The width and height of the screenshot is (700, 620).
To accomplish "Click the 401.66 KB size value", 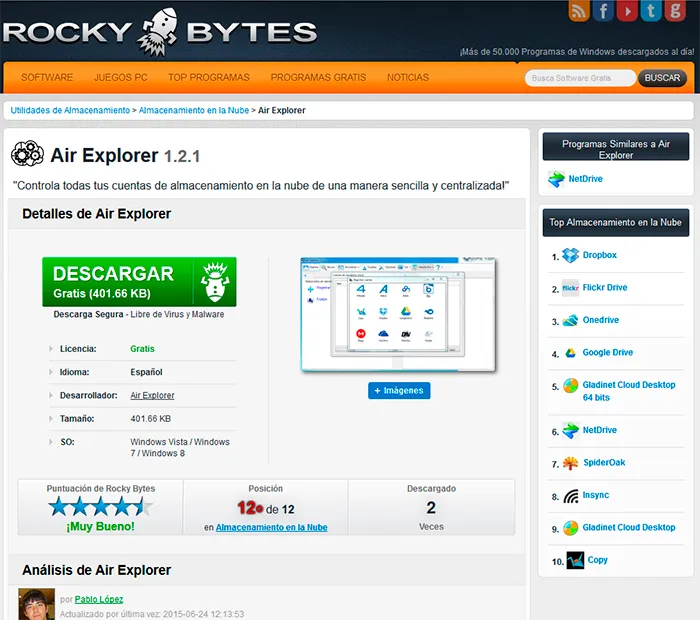I will (x=150, y=419).
